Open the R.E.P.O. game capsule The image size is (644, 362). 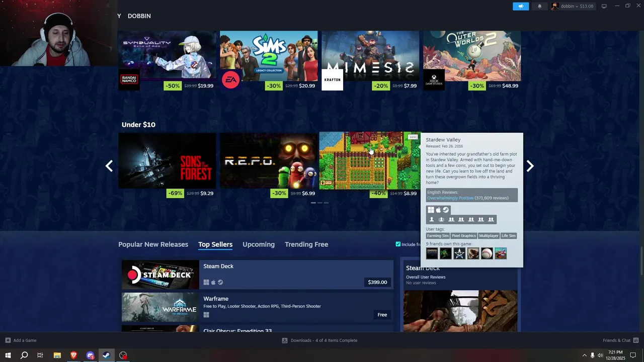(269, 161)
